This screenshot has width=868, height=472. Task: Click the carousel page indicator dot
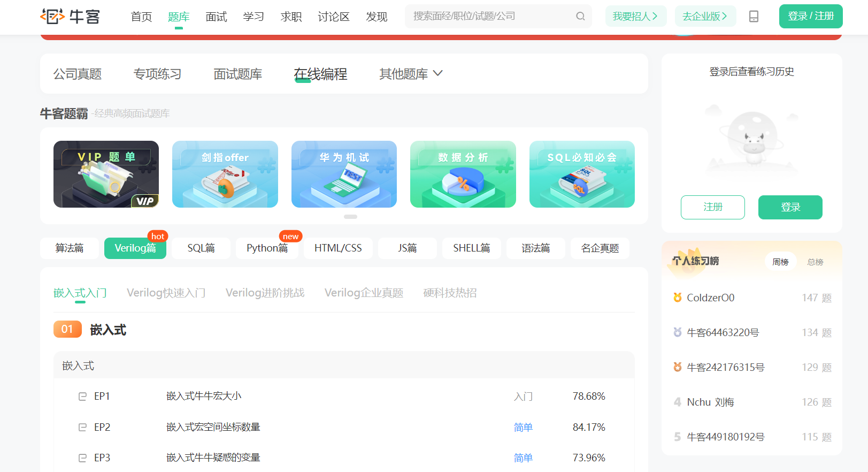click(x=350, y=217)
